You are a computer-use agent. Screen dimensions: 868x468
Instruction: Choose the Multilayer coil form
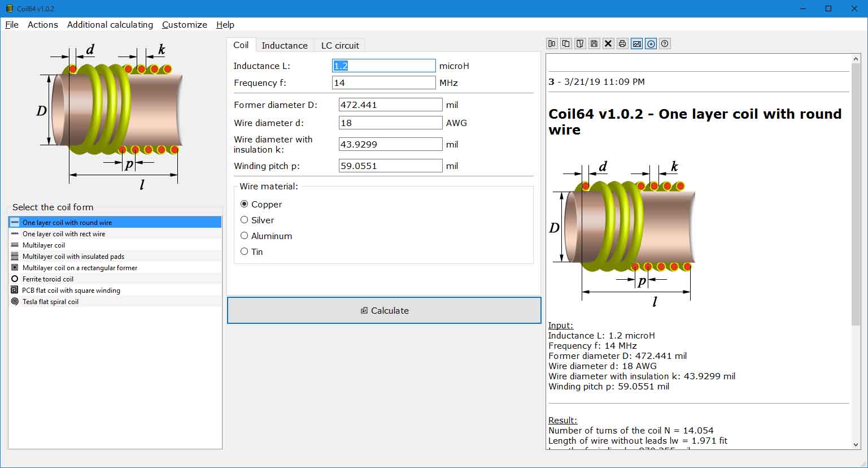click(x=115, y=245)
